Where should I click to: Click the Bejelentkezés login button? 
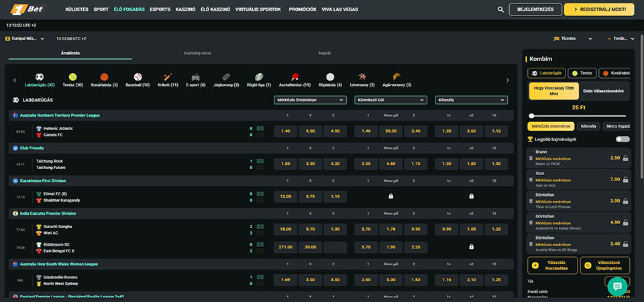tap(535, 9)
